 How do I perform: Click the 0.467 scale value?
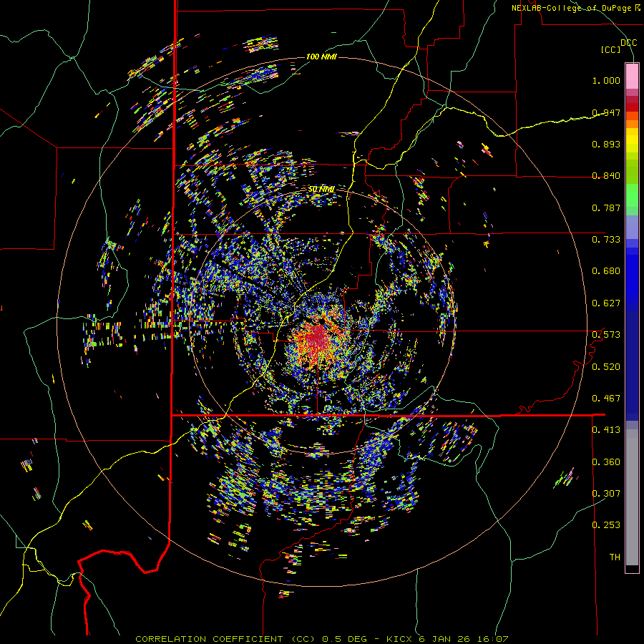606,399
